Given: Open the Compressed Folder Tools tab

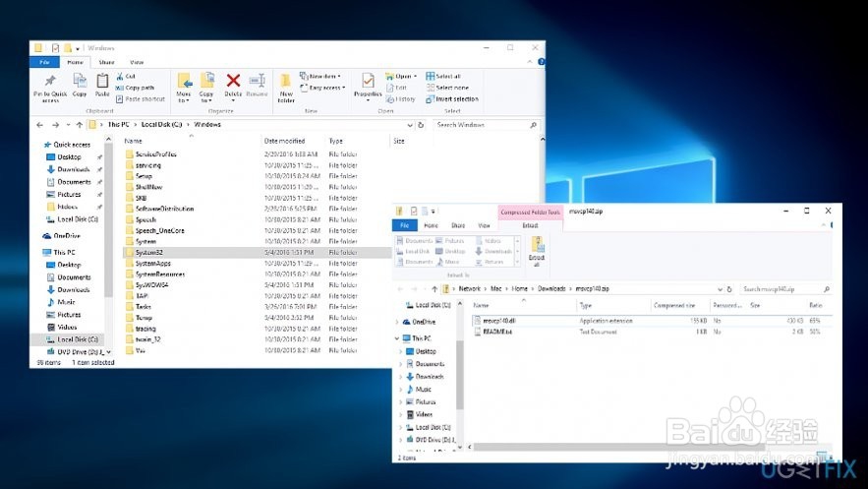Looking at the screenshot, I should 530,212.
